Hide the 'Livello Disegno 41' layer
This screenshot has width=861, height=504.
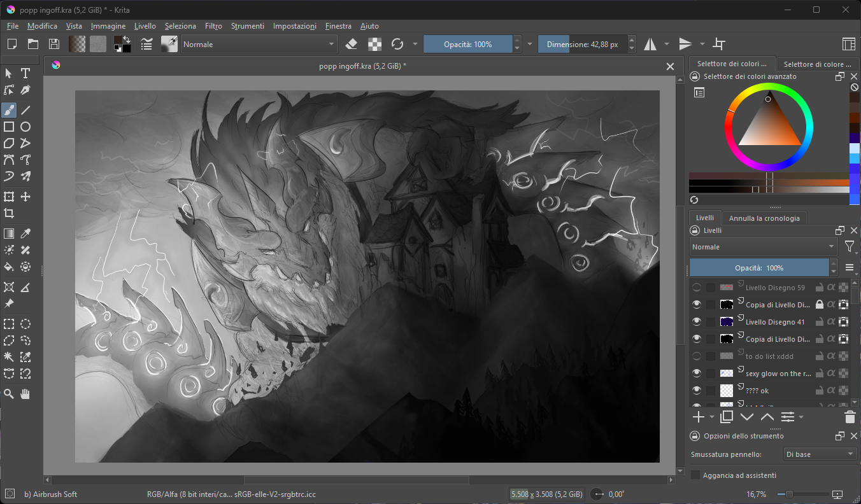click(696, 322)
